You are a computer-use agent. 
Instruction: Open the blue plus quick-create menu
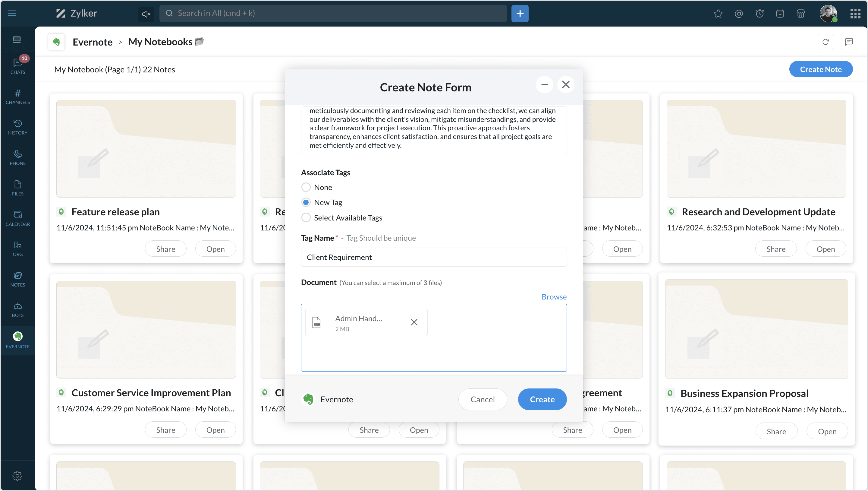[520, 14]
